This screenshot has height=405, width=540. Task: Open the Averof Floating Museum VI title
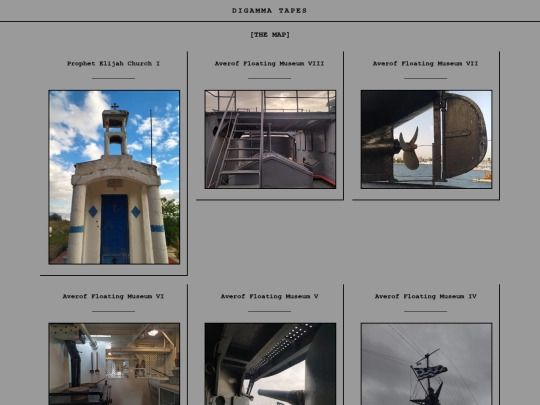(x=113, y=296)
